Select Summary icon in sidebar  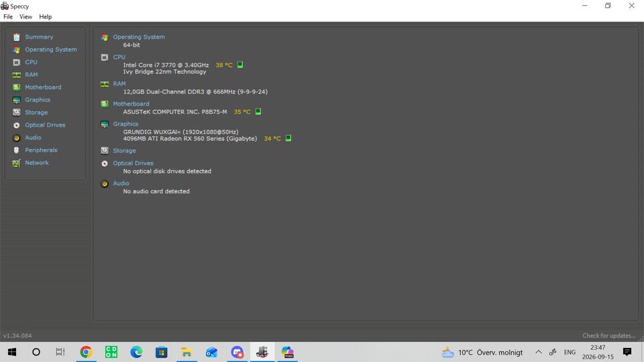(16, 38)
